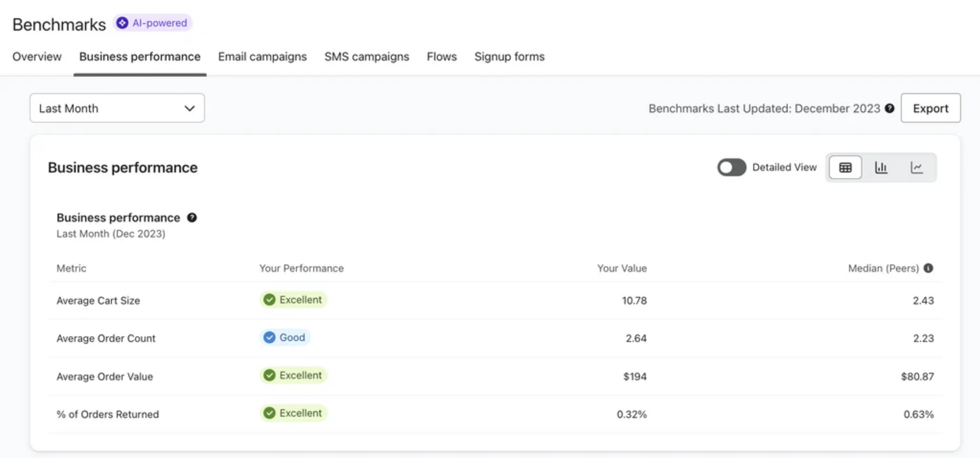
Task: Click help icon beside Business performance heading
Action: pos(192,218)
